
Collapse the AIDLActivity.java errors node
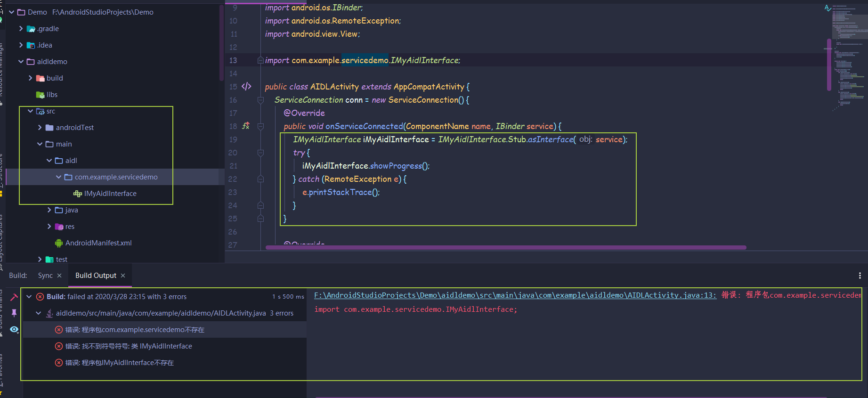(39, 313)
